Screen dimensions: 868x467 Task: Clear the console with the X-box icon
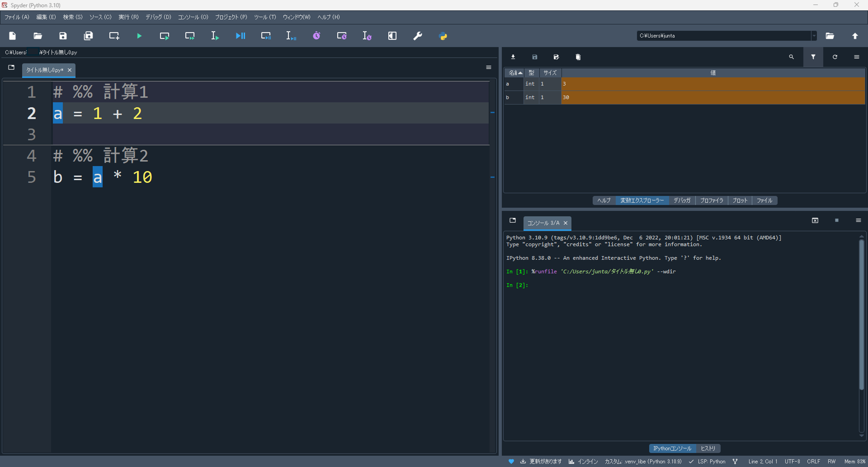pyautogui.click(x=815, y=220)
